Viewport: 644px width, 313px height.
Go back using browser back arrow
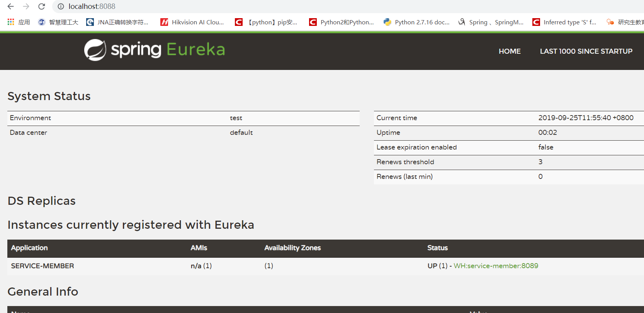[10, 6]
